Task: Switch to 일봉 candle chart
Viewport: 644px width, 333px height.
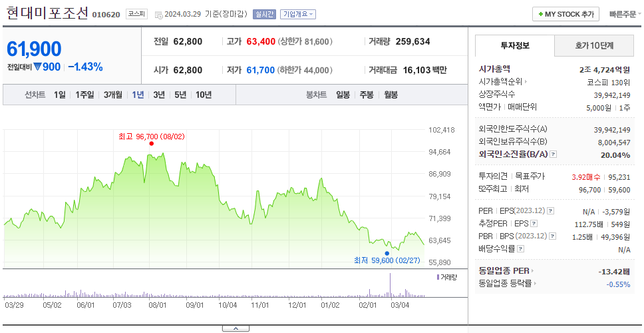Action: coord(343,95)
